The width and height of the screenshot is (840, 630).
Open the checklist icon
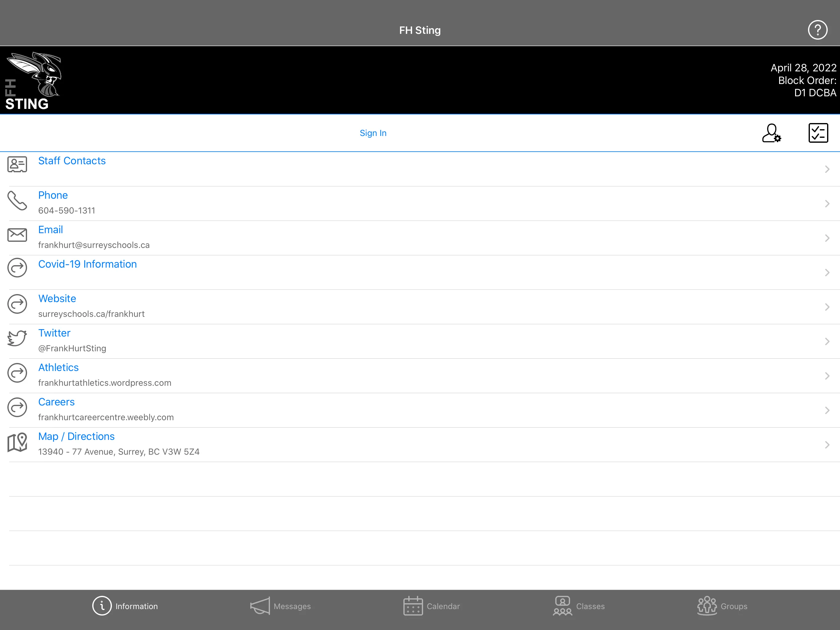point(818,133)
